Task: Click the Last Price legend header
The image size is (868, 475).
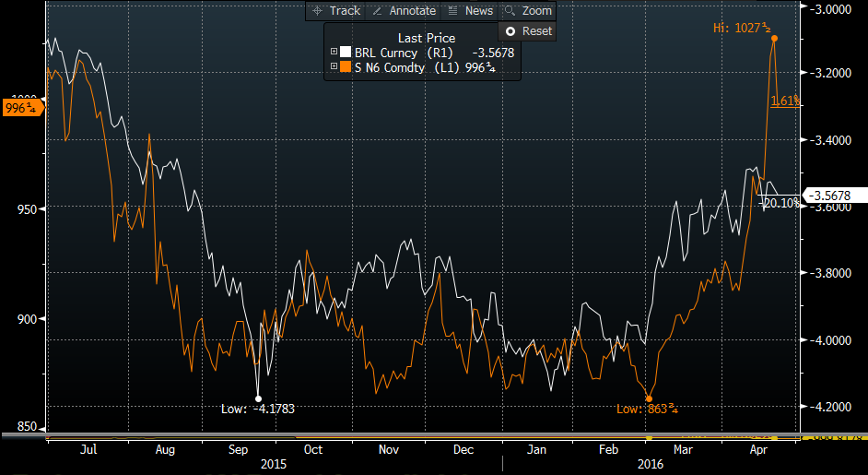Action: (x=426, y=38)
